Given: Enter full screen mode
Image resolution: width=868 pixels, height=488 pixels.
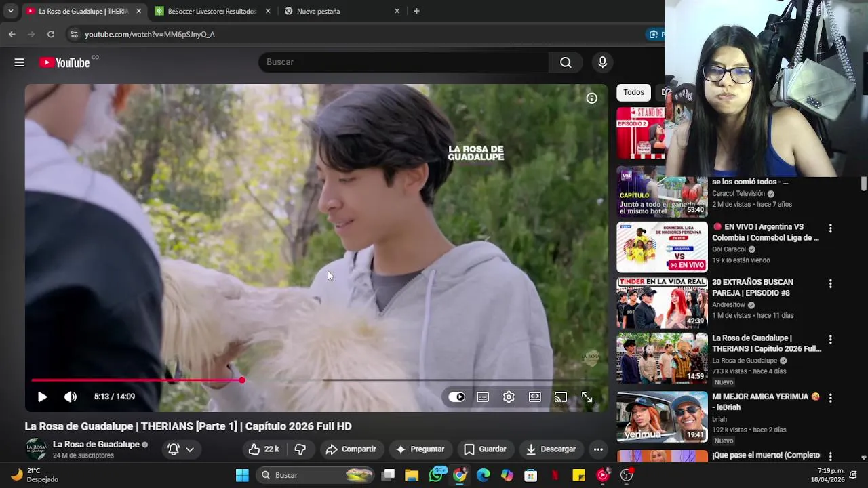Looking at the screenshot, I should pyautogui.click(x=587, y=397).
